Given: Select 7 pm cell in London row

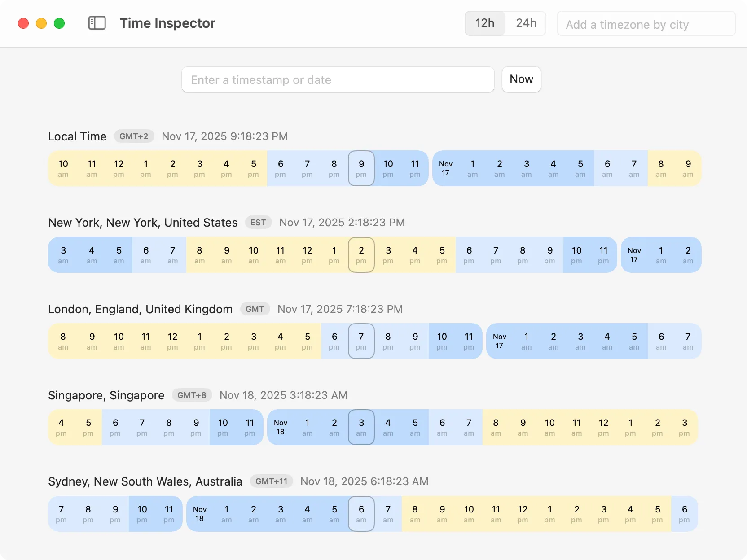Looking at the screenshot, I should (x=361, y=341).
